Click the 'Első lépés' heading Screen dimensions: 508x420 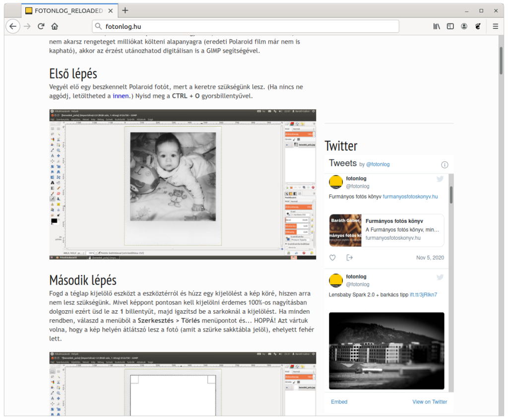coord(73,74)
